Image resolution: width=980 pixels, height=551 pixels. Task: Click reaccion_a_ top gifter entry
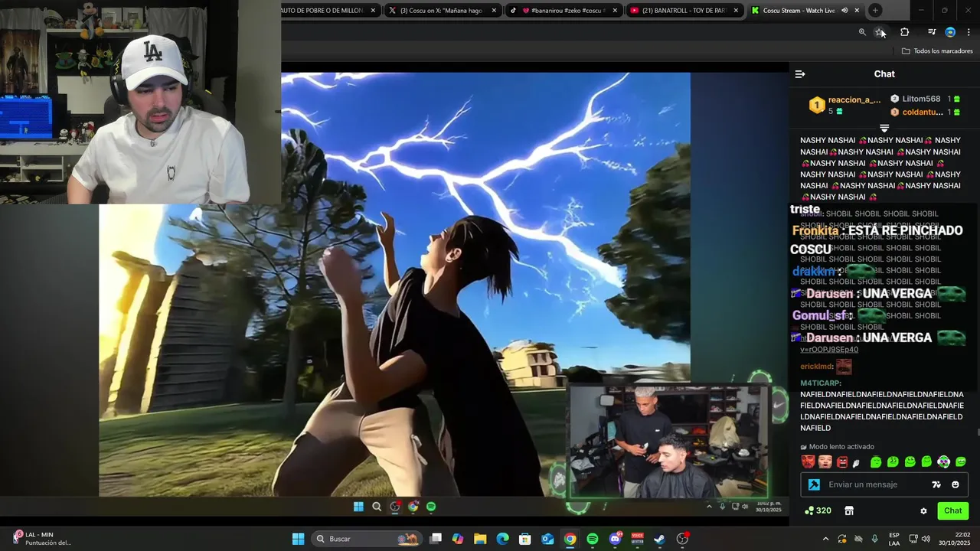click(846, 105)
